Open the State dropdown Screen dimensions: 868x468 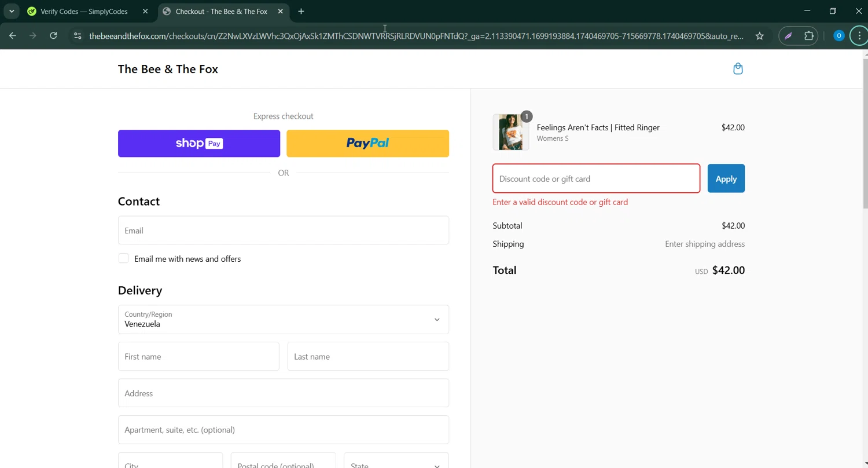coord(396,463)
